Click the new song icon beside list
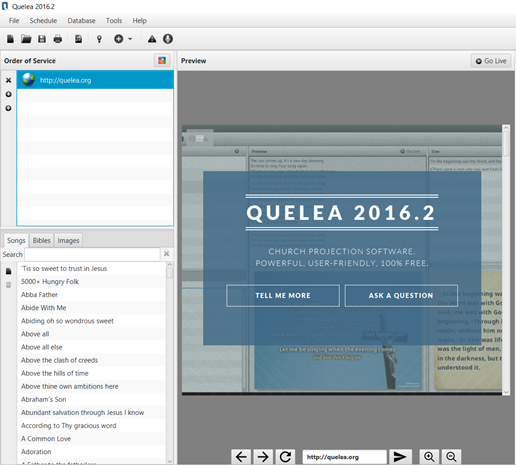 click(x=9, y=271)
